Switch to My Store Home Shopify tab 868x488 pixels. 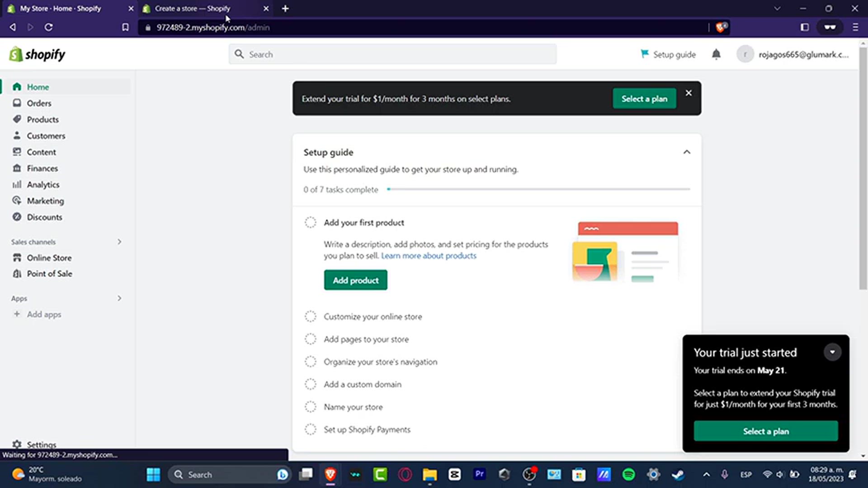[x=70, y=9]
